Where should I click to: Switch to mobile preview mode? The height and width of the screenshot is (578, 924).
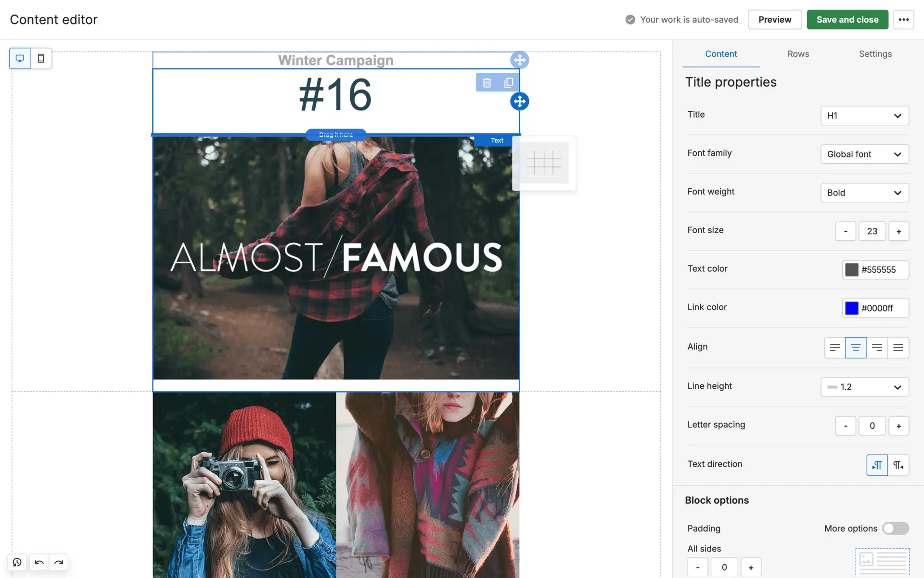[41, 58]
